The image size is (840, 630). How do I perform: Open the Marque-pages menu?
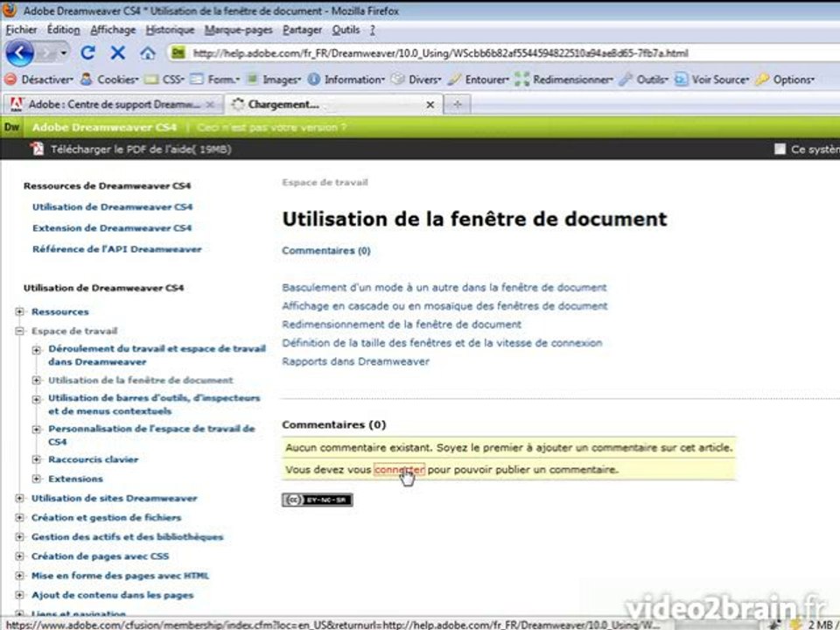point(238,30)
